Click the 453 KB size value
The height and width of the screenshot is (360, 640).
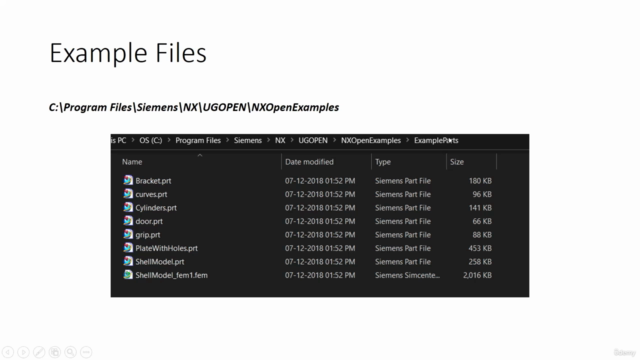click(x=480, y=248)
